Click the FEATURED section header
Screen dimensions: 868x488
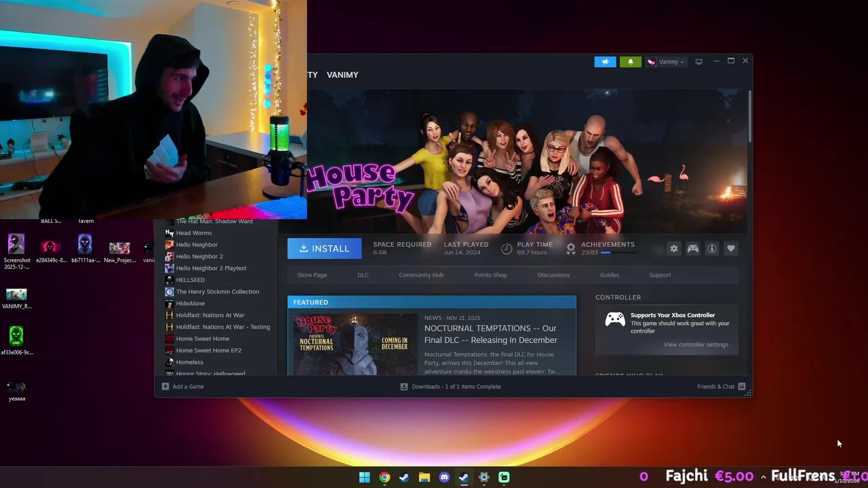[432, 302]
